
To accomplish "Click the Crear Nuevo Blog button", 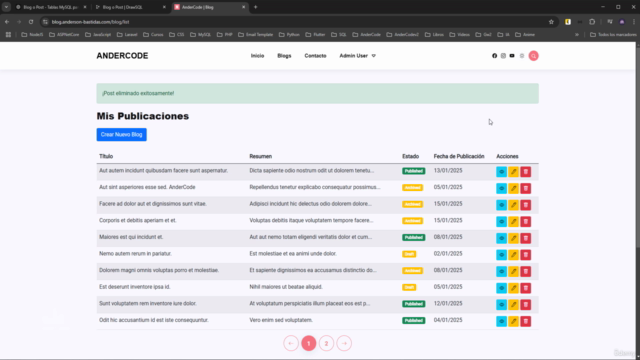I will (122, 135).
